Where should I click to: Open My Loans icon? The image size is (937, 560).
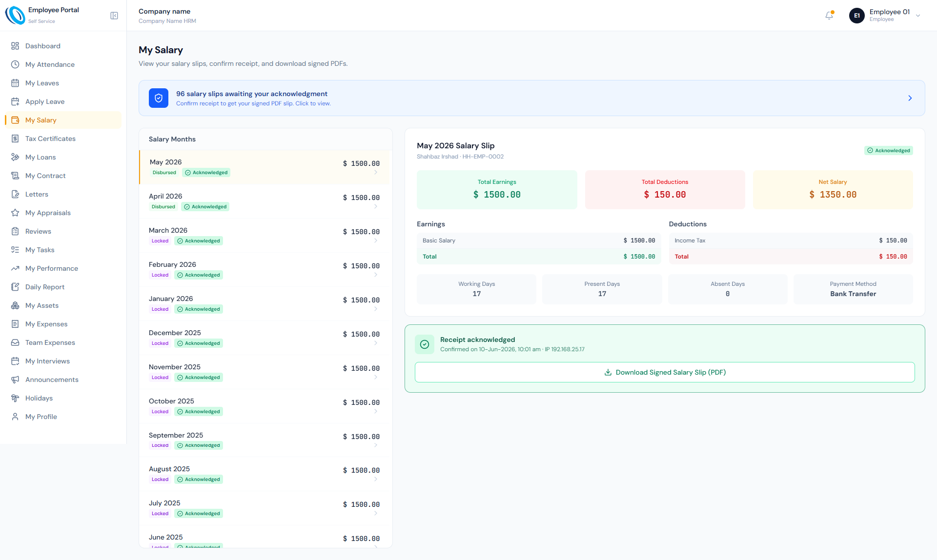pyautogui.click(x=15, y=157)
